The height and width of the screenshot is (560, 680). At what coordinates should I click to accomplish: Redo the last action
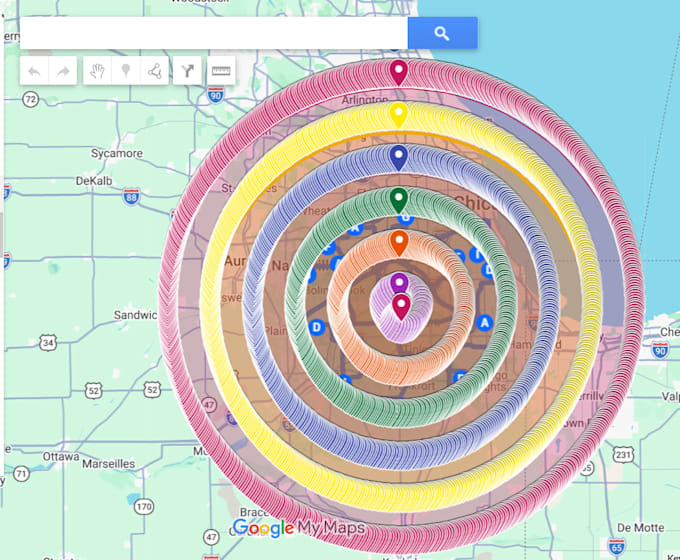[63, 71]
